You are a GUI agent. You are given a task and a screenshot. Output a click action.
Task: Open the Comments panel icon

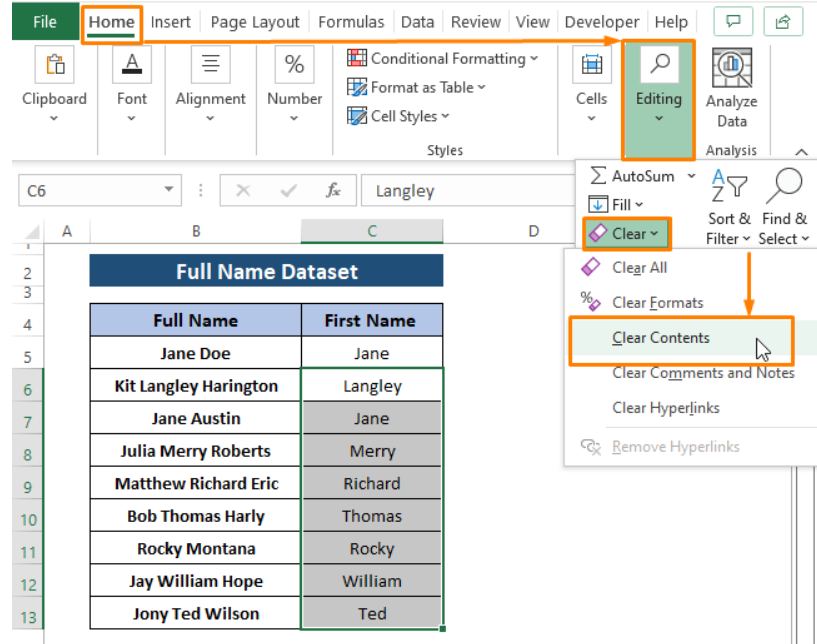[733, 21]
